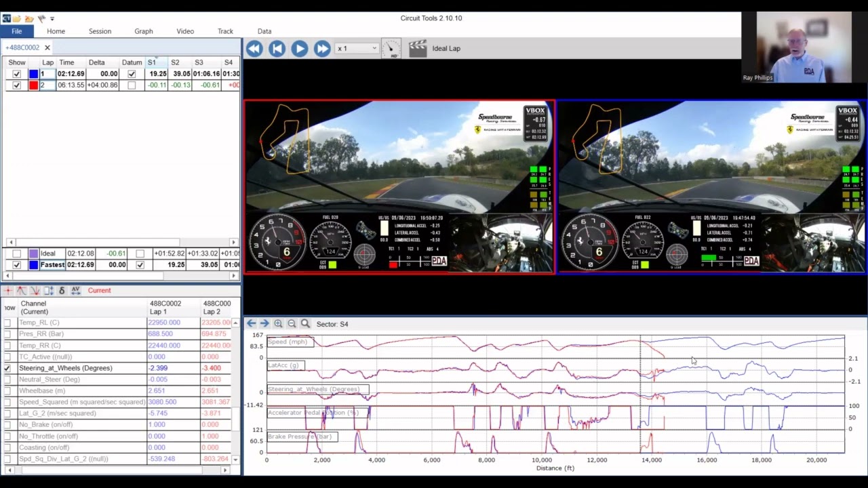Viewport: 868px width, 488px height.
Task: Uncheck Show for Lap 2
Action: tap(16, 85)
